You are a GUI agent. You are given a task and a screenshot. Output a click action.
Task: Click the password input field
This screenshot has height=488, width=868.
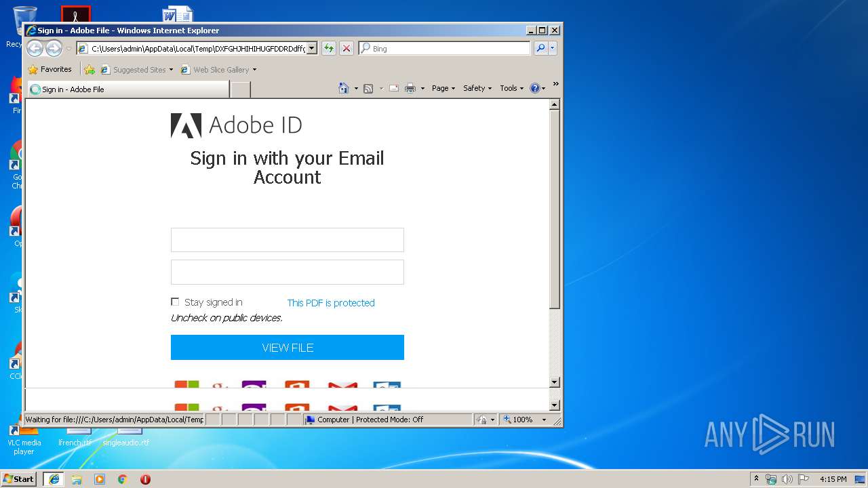(x=288, y=272)
